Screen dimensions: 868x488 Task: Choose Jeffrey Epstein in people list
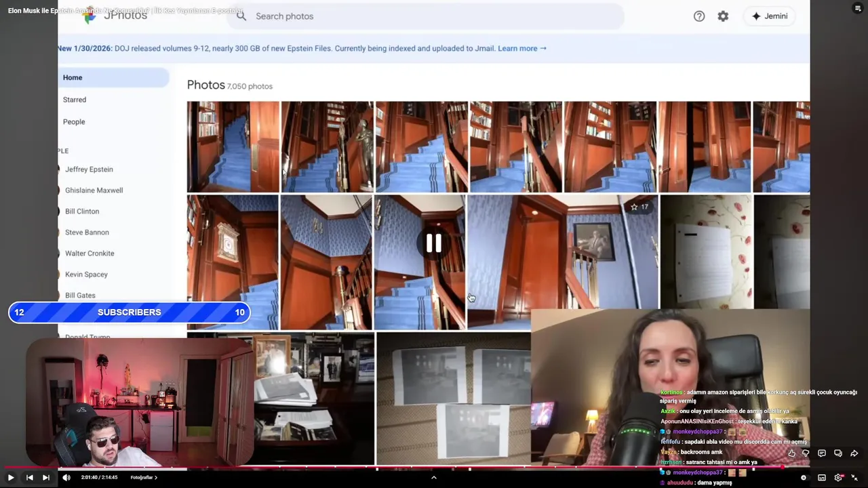[89, 169]
